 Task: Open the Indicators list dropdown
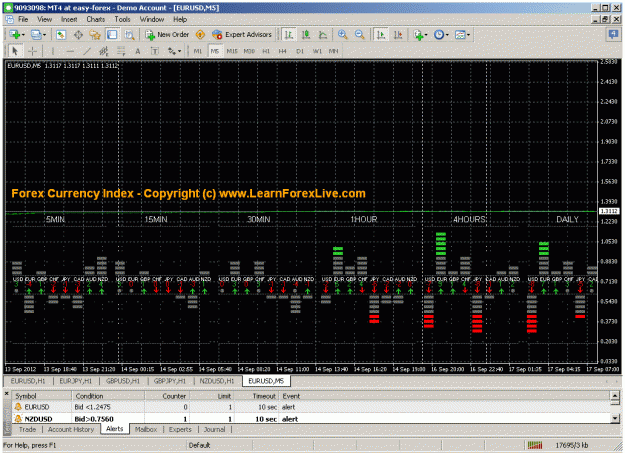click(421, 35)
